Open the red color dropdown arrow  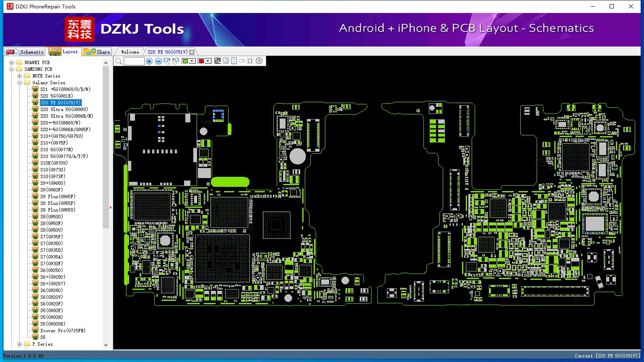pos(208,61)
